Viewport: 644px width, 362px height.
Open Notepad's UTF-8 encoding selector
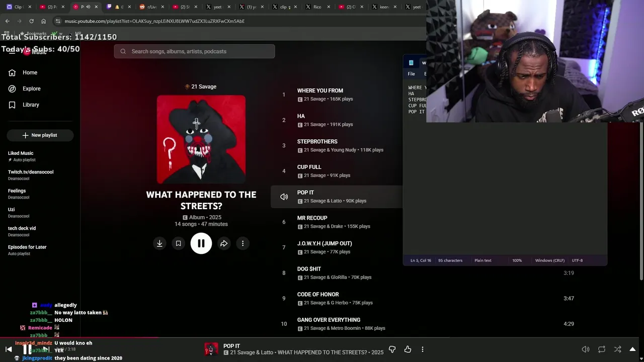(x=577, y=260)
